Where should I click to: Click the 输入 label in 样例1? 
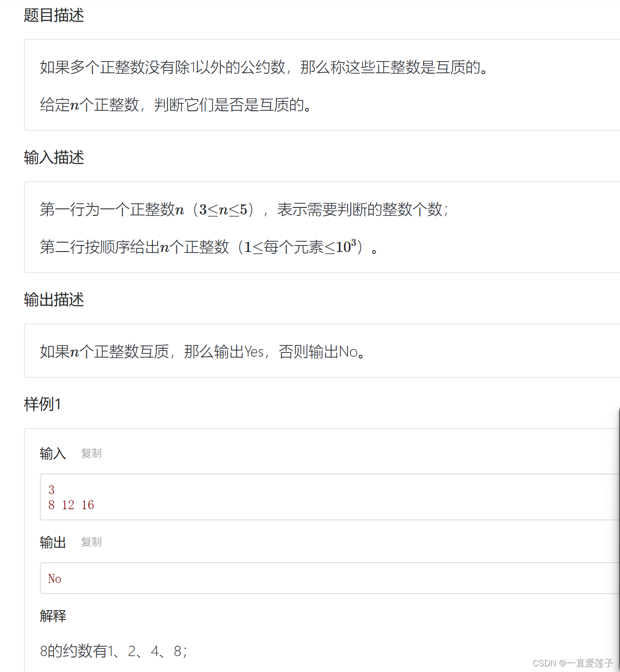point(53,453)
